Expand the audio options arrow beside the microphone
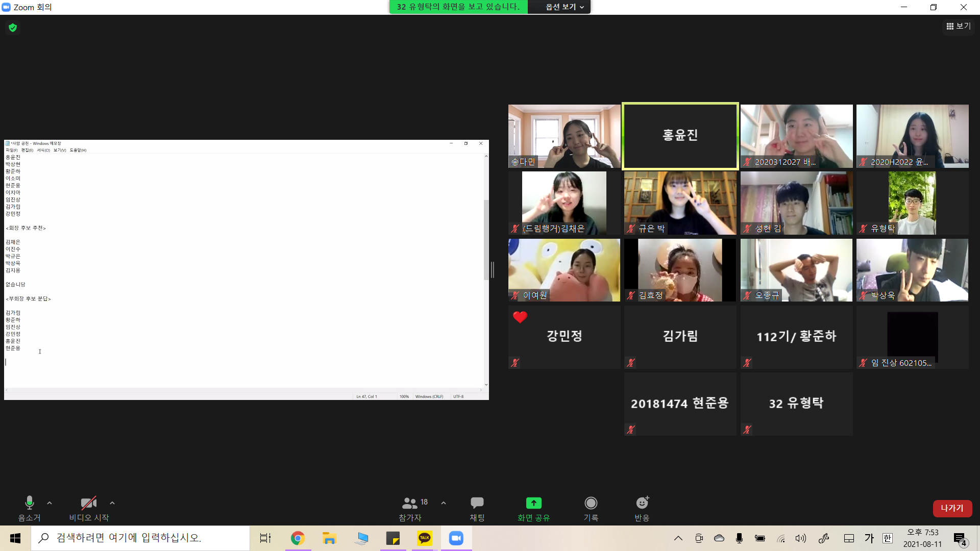The width and height of the screenshot is (980, 551). pos(50,503)
